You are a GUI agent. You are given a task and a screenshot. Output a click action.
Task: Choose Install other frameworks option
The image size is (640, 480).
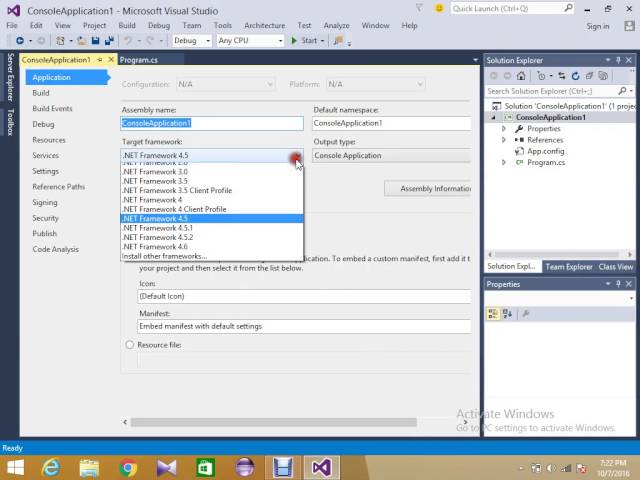[212, 256]
